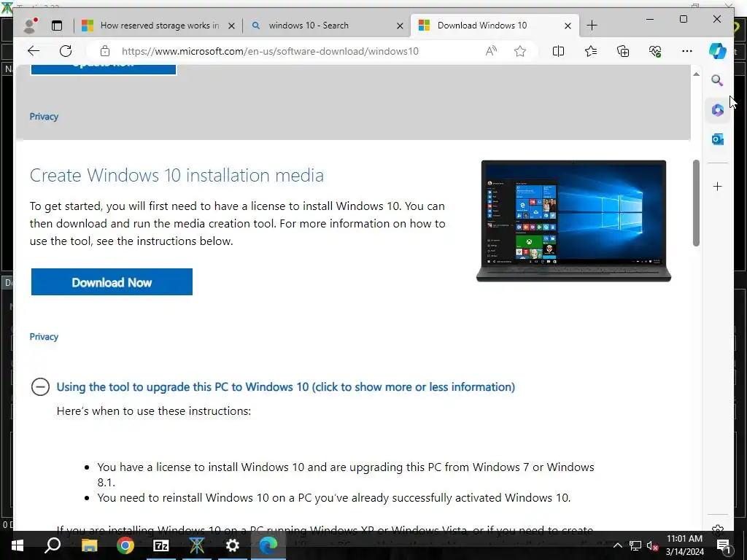Screen dimensions: 747x560
Task: Open muted volume tray icon
Action: tap(652, 545)
